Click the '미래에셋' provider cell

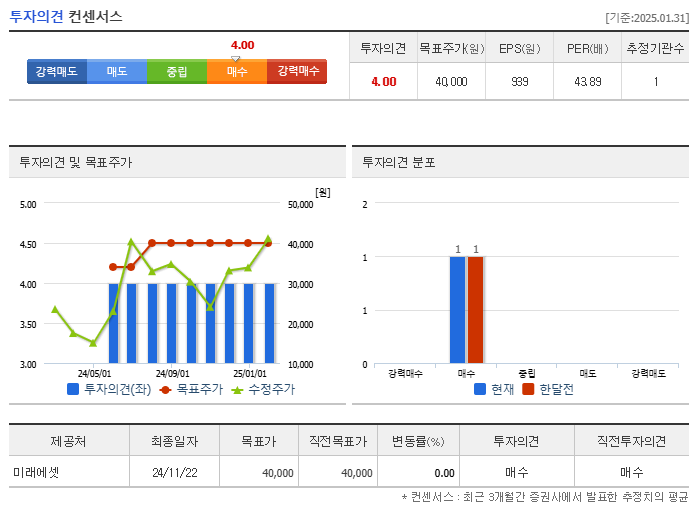click(x=36, y=472)
